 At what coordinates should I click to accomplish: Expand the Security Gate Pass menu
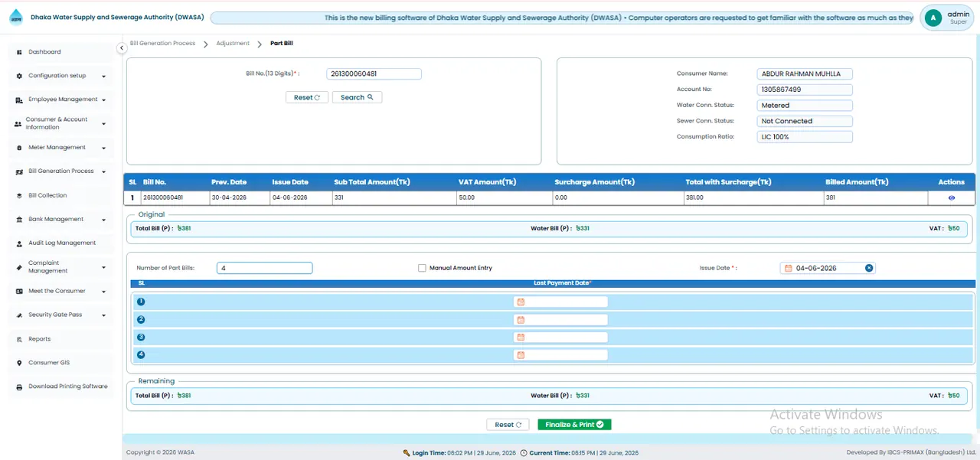60,315
